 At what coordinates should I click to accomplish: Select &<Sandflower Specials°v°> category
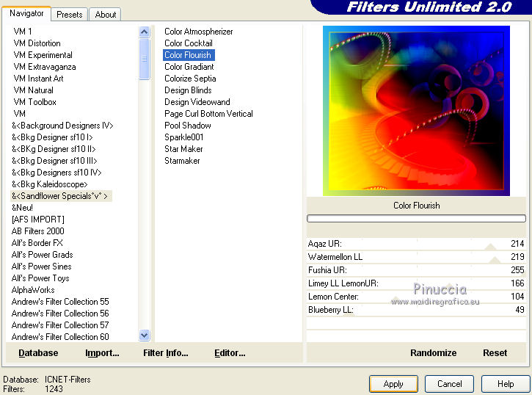pyautogui.click(x=61, y=196)
